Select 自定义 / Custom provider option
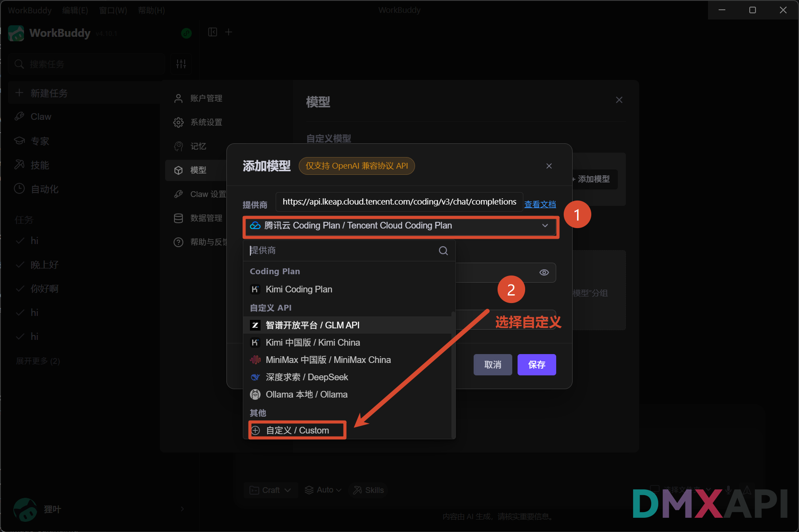 click(297, 430)
